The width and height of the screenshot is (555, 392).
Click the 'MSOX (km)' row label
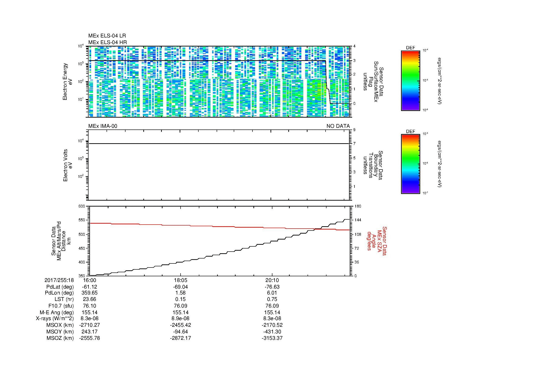60,325
